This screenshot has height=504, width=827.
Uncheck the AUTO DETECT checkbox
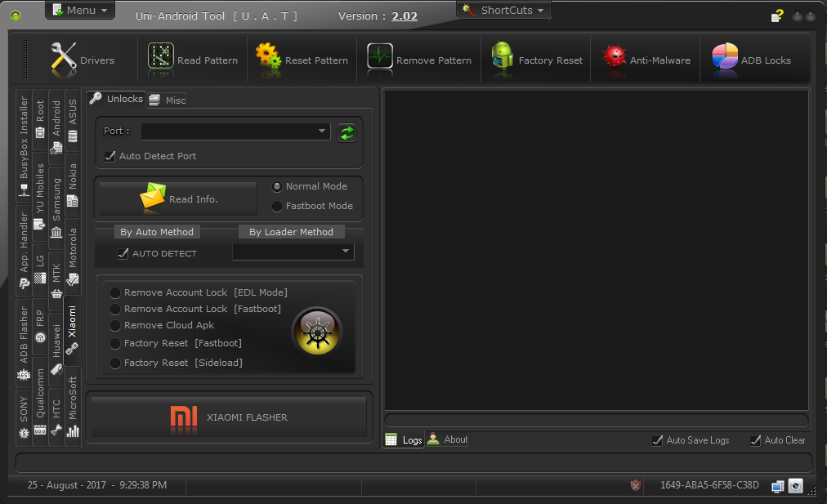(123, 253)
